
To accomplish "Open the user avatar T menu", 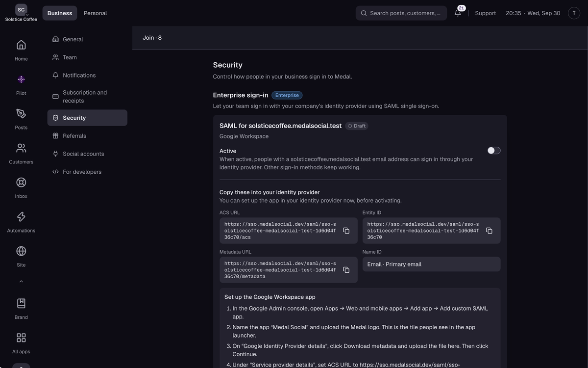I will tap(574, 13).
